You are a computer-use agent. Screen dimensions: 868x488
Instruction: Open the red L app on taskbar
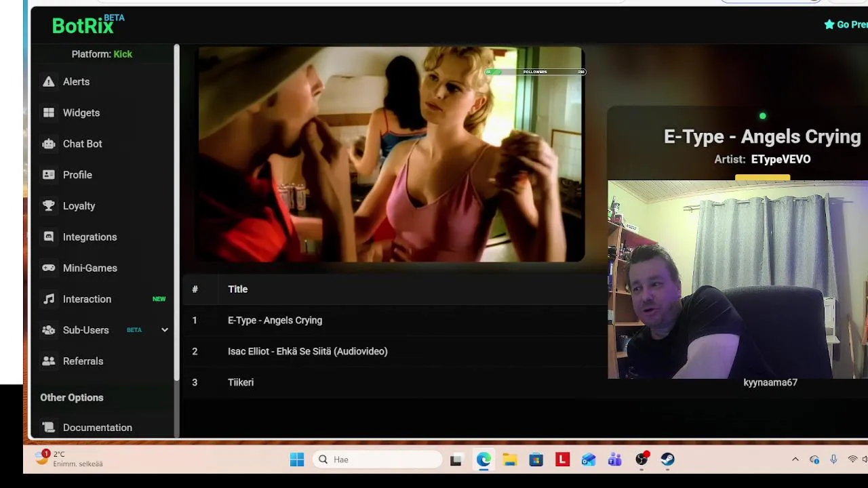(x=562, y=460)
